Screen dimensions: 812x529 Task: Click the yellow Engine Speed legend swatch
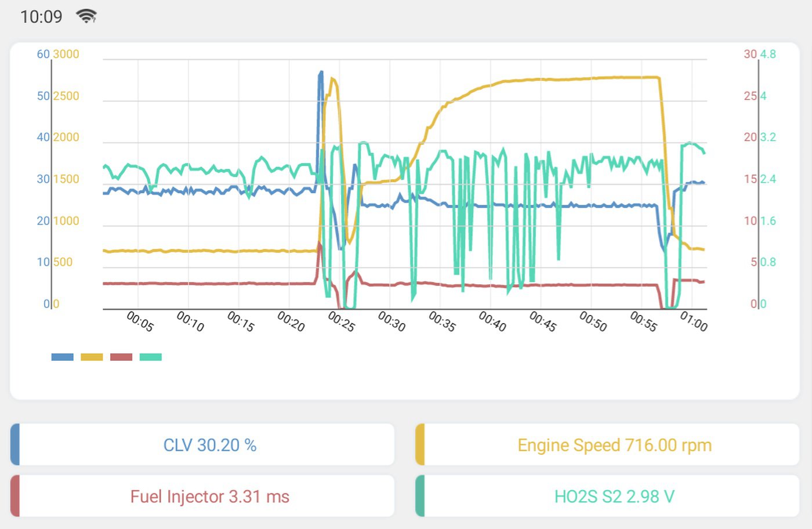click(x=92, y=357)
